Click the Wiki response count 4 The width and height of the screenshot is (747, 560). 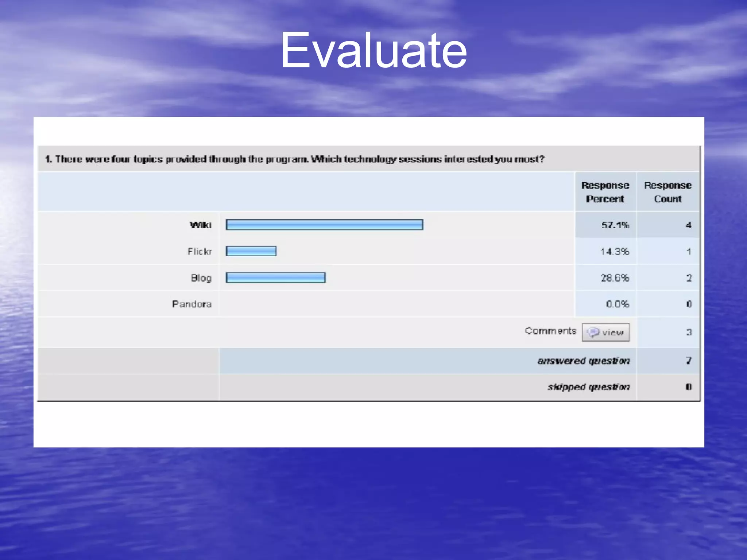point(689,225)
